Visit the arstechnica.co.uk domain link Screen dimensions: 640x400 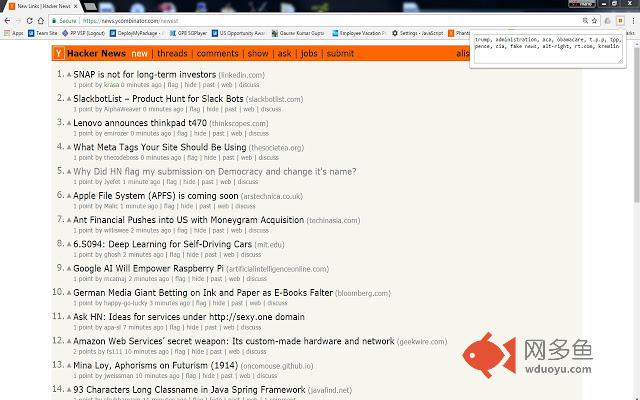click(272, 196)
